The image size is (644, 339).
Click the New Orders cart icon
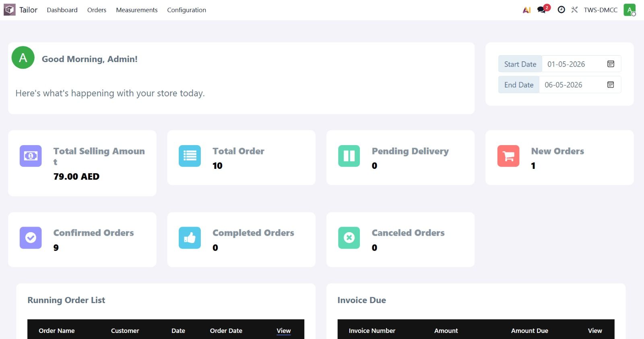click(x=508, y=156)
